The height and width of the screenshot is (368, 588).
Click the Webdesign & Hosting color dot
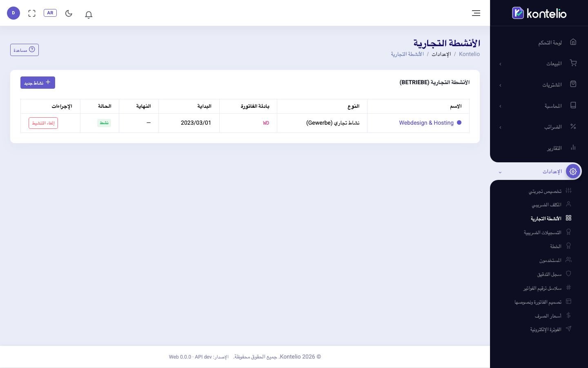point(459,123)
